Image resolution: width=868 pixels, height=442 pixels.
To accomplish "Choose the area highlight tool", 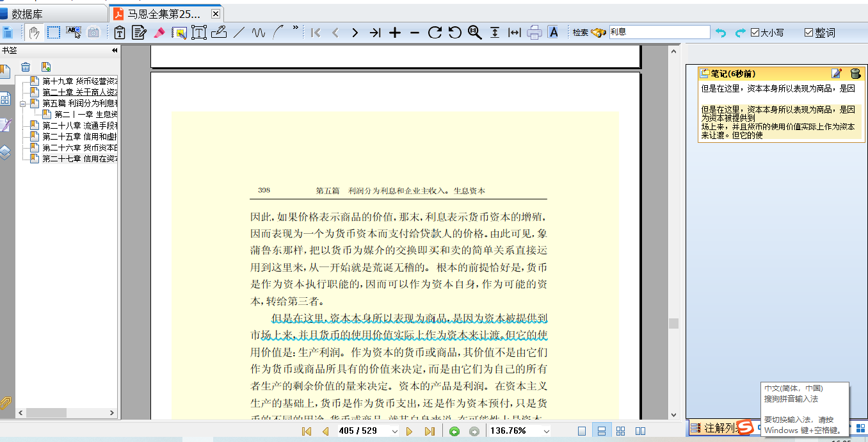I will pos(179,32).
